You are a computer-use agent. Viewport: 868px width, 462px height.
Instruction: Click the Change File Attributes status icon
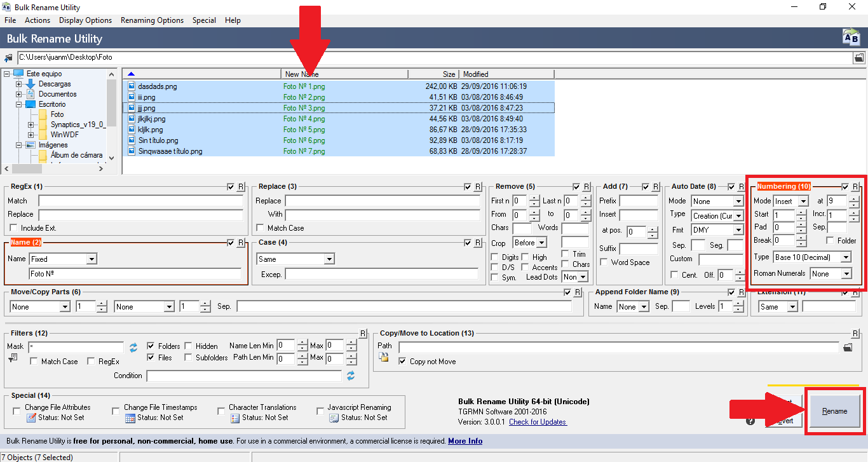tap(32, 418)
